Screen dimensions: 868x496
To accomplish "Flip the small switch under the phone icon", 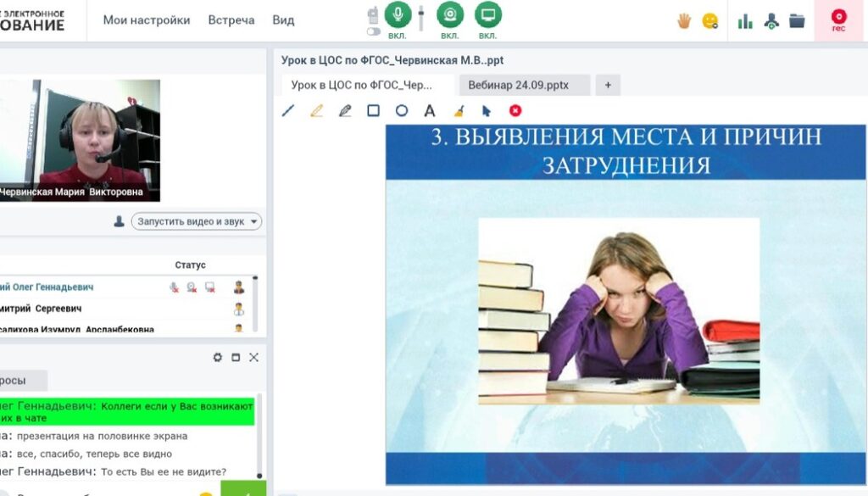I will (374, 31).
